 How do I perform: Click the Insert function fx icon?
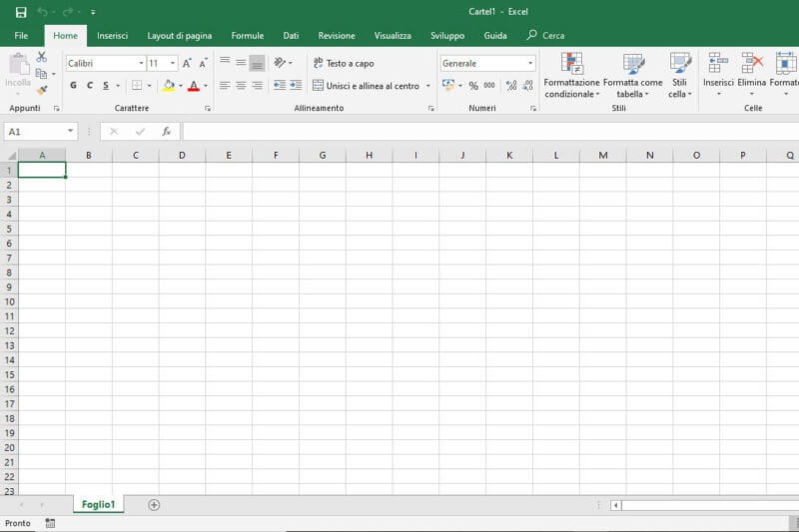[167, 131]
